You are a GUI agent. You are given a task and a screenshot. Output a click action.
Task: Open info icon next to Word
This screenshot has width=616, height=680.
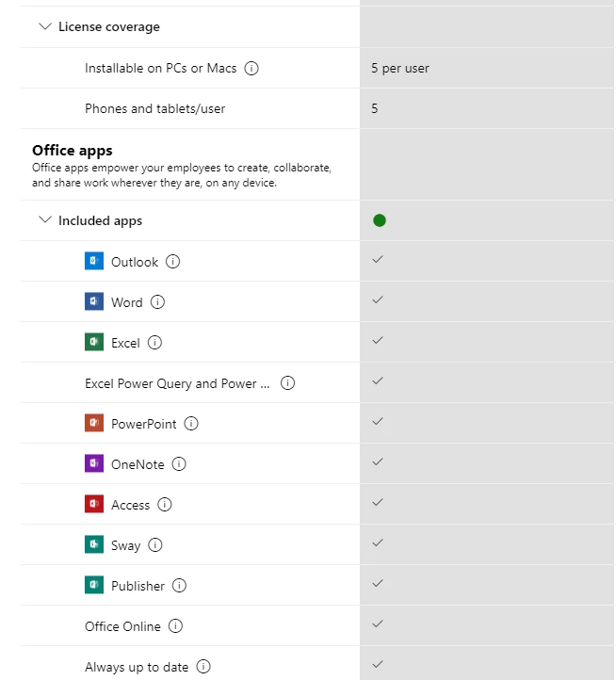157,301
